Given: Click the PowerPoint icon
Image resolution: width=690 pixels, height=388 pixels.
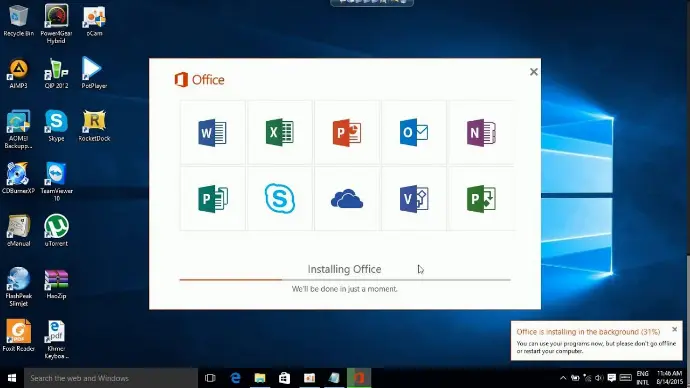Looking at the screenshot, I should coord(347,132).
